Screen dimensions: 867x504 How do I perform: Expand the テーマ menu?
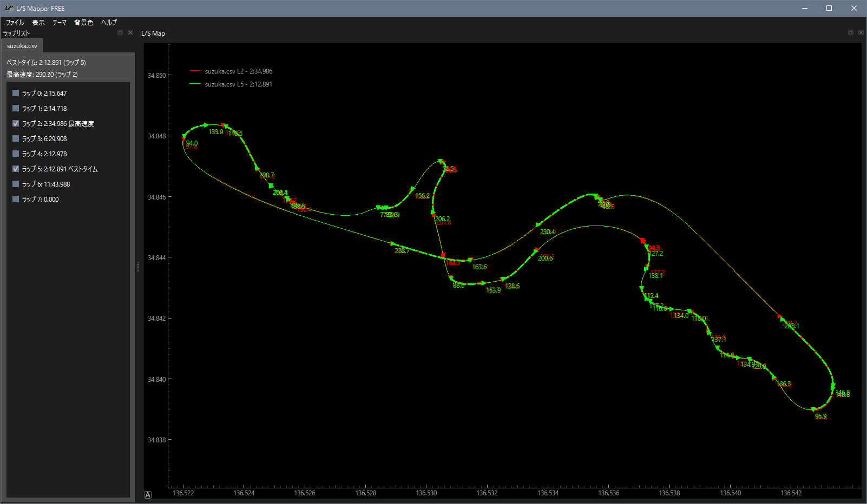[60, 23]
